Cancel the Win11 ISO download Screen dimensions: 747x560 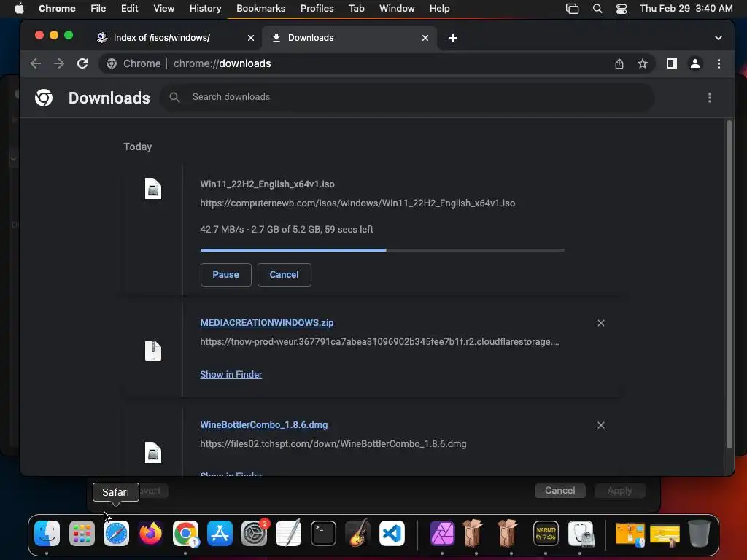(x=285, y=275)
